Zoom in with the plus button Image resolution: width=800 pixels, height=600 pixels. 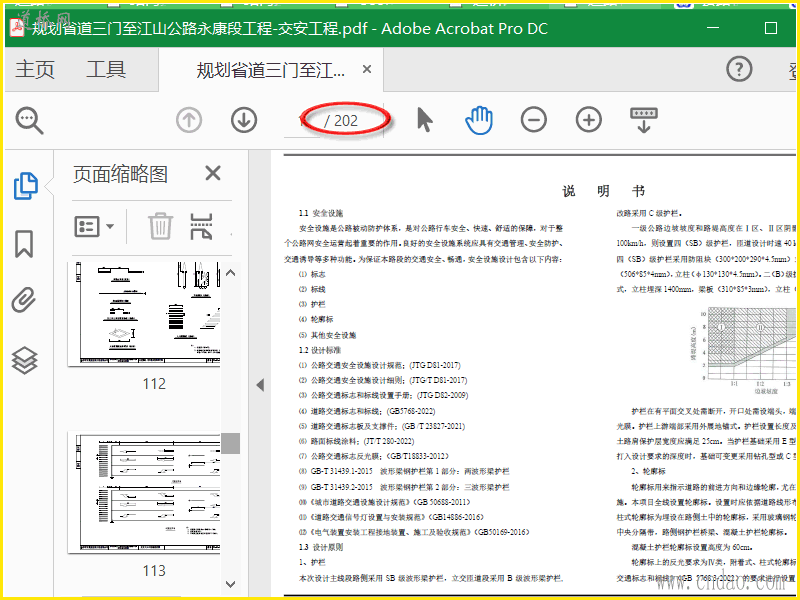[x=589, y=120]
